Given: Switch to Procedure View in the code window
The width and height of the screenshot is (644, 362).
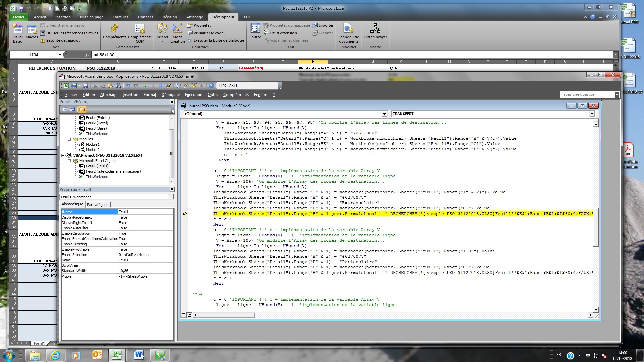Looking at the screenshot, I should coord(183,315).
